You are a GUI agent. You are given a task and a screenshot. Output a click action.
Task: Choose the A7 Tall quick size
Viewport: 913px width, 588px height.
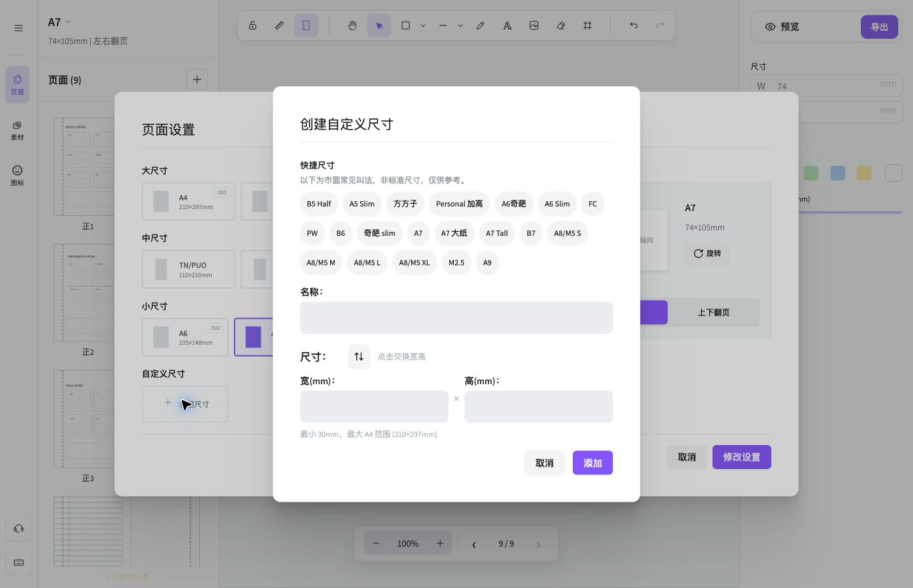coord(497,233)
